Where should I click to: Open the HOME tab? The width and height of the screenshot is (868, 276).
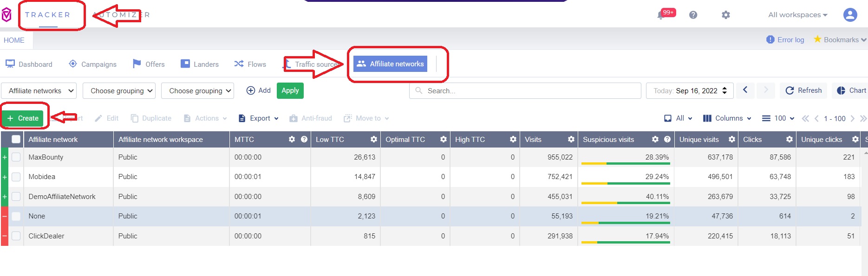pos(14,40)
